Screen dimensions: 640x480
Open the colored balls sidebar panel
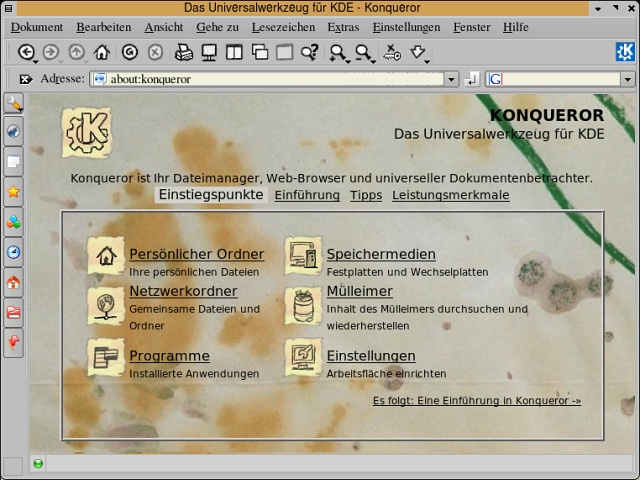(13, 222)
